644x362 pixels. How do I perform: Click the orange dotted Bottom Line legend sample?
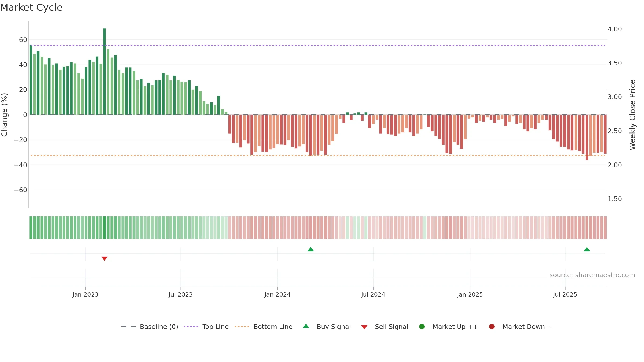(242, 327)
